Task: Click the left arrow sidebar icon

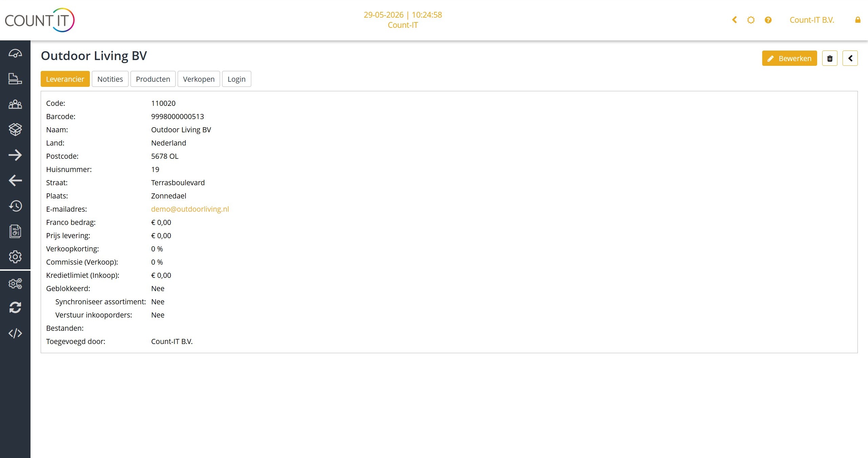Action: [15, 180]
